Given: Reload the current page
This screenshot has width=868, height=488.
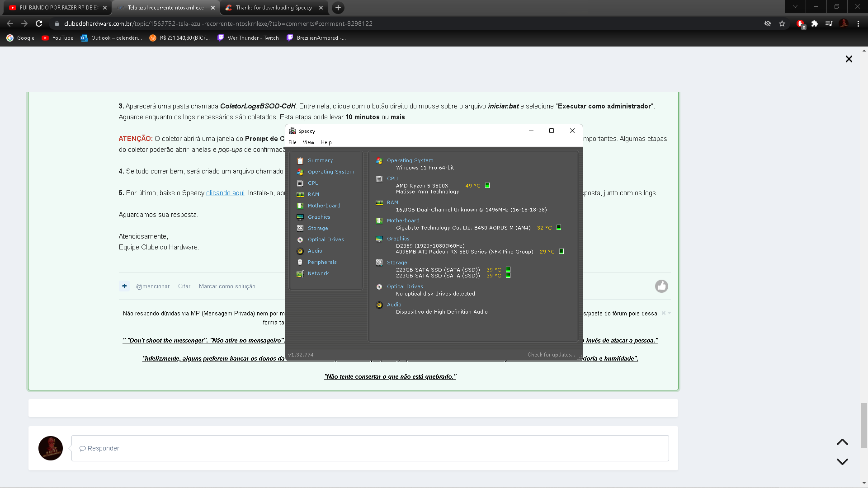Looking at the screenshot, I should click(39, 23).
